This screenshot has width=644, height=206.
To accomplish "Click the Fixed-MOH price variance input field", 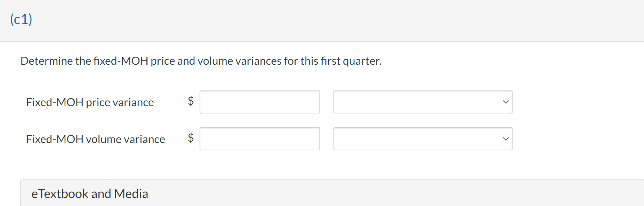I will (259, 102).
